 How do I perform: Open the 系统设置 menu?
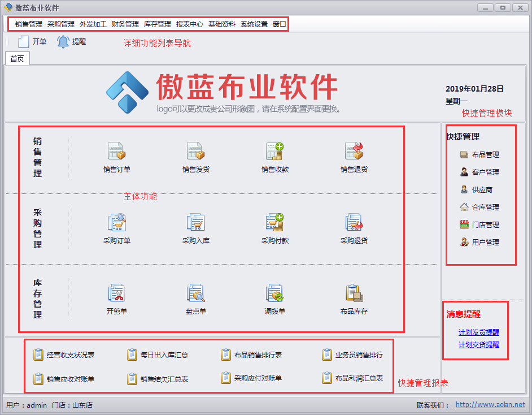coord(255,24)
